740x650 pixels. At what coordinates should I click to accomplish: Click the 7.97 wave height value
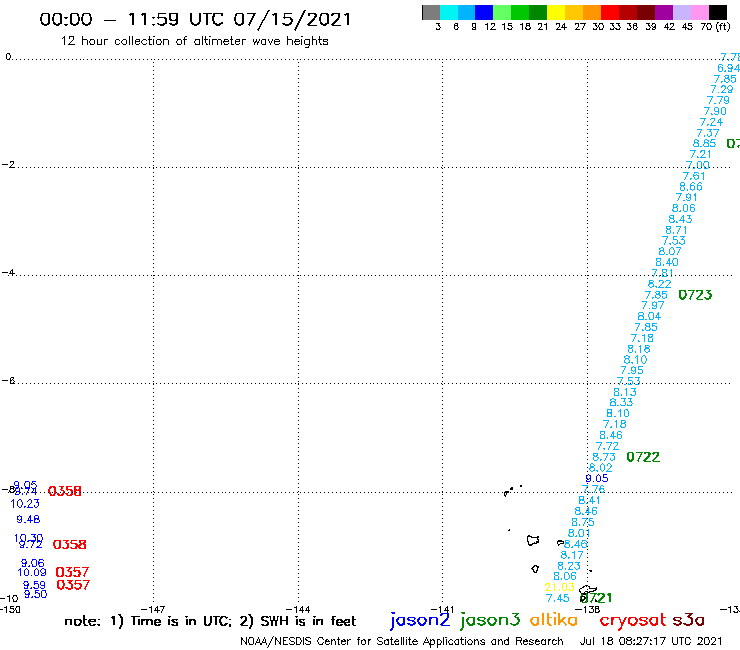[x=653, y=305]
